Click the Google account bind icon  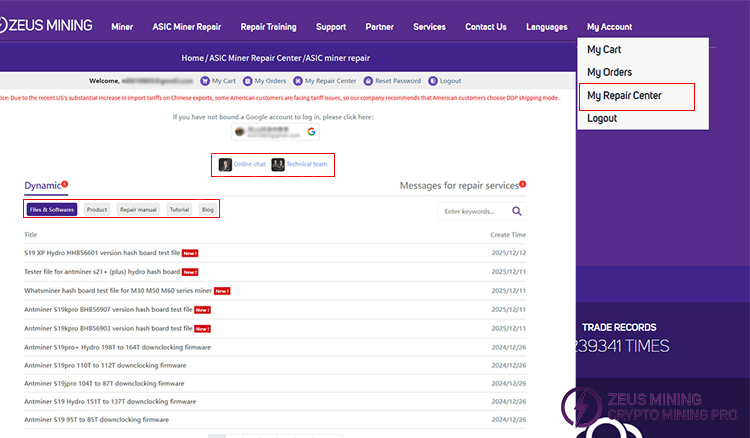(x=311, y=131)
